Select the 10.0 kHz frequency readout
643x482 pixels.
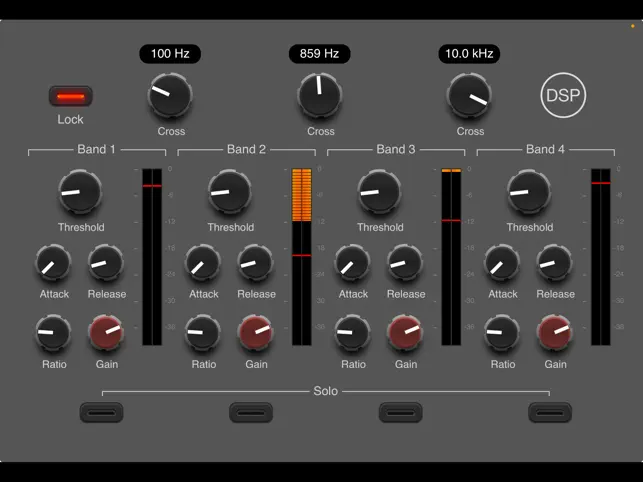click(x=469, y=54)
